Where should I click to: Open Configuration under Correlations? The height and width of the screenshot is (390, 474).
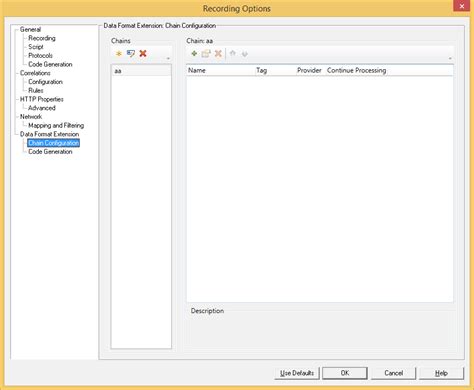tap(45, 82)
